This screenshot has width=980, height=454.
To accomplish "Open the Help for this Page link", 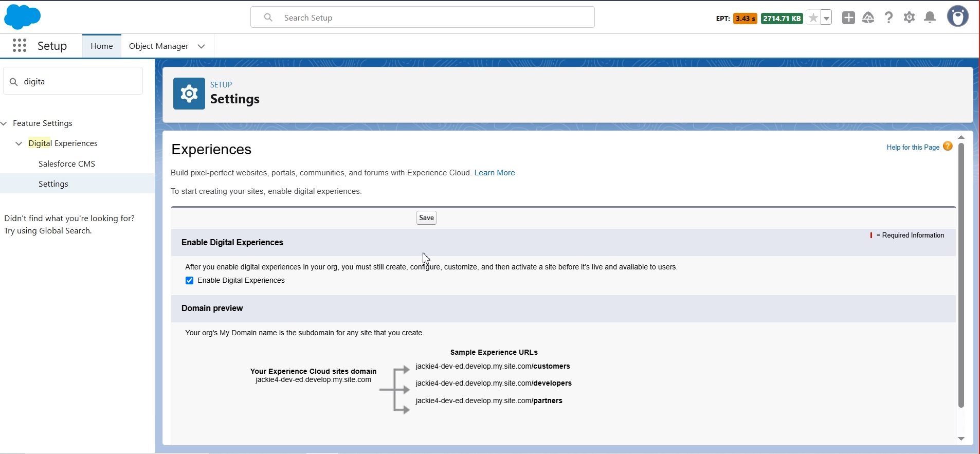I will 913,147.
